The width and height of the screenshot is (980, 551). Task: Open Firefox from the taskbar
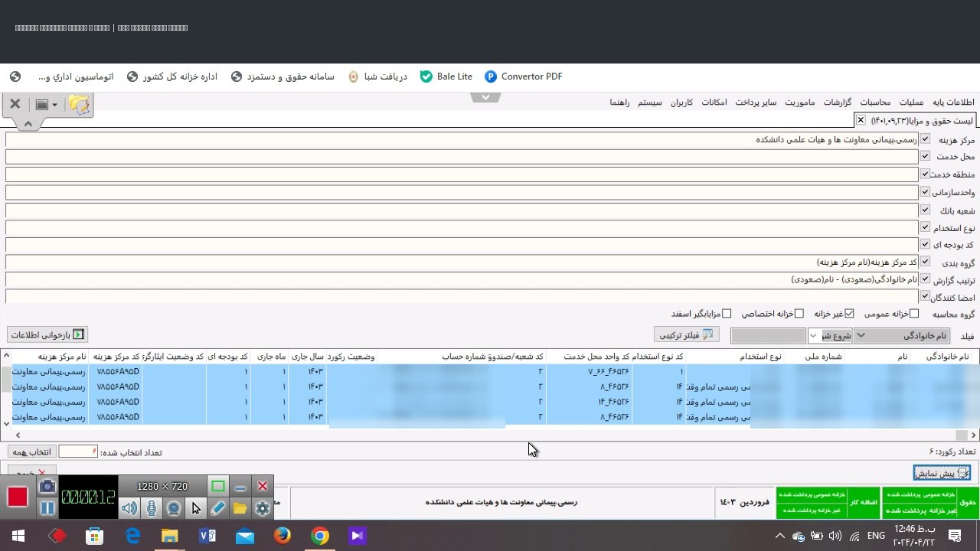[283, 536]
